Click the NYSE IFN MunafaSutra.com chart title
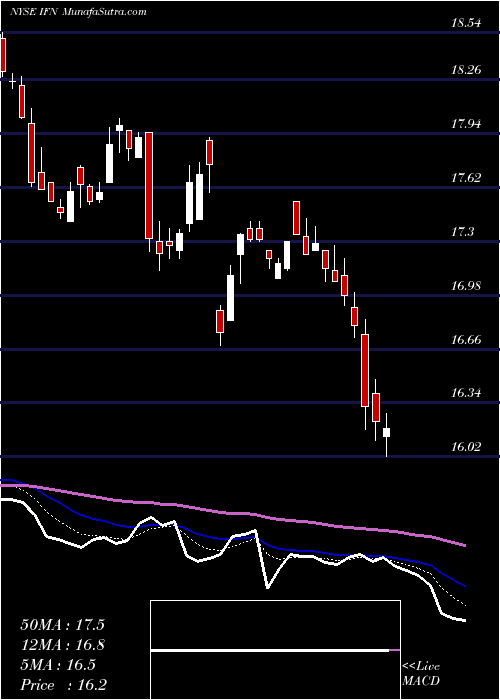Image resolution: width=500 pixels, height=700 pixels. (78, 12)
